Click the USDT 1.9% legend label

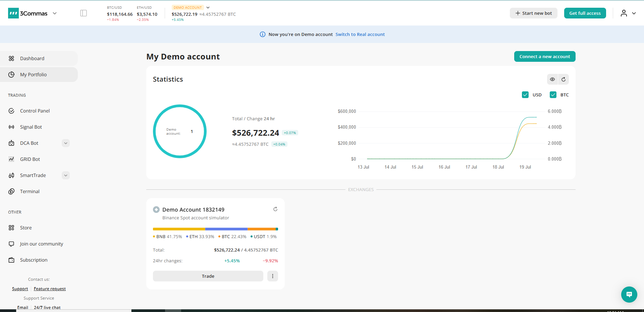click(x=264, y=237)
